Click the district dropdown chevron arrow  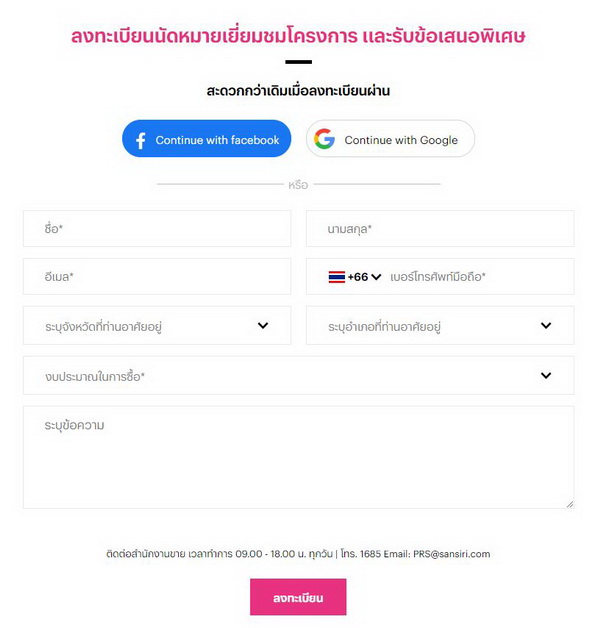tap(546, 326)
